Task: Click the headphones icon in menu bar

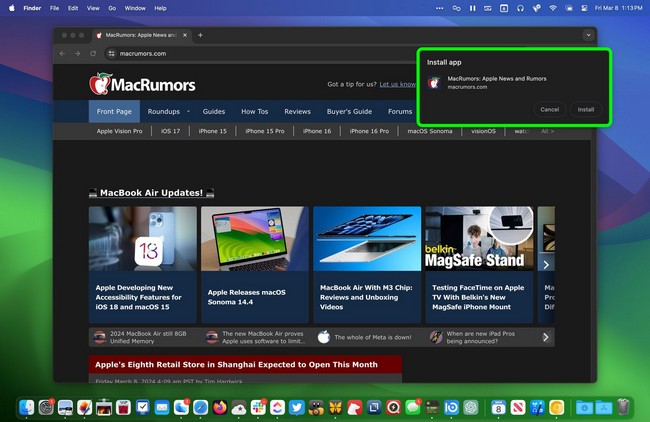Action: point(519,7)
